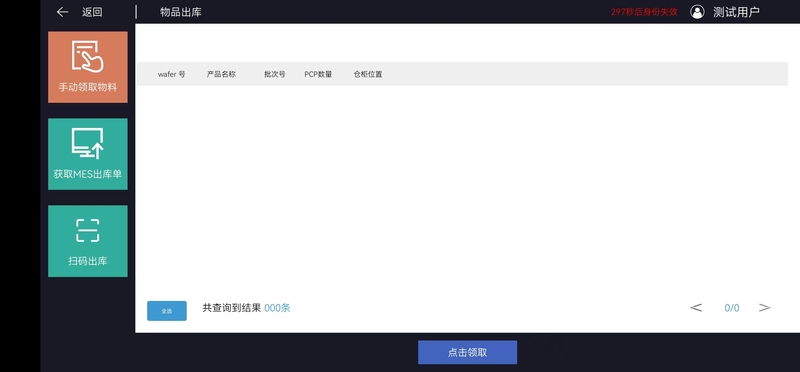Viewport: 800px width, 372px height.
Task: Select the 手动领取物料 tile label
Action: click(88, 87)
